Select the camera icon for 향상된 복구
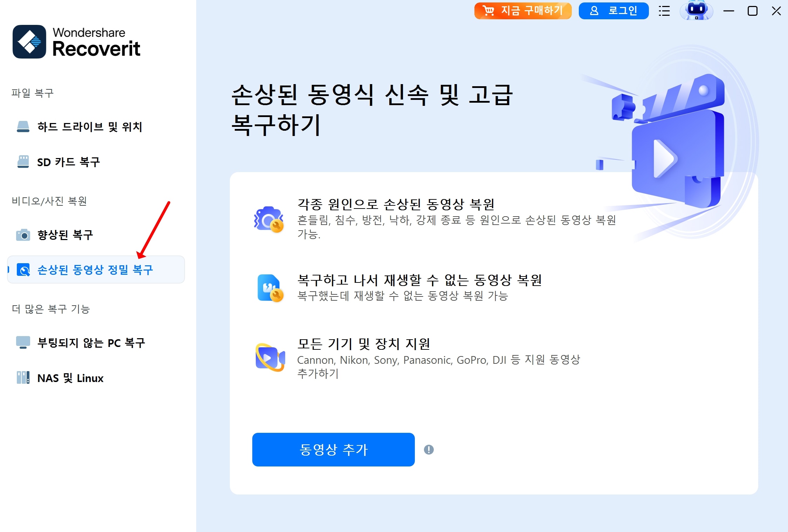Viewport: 788px width, 532px height. [23, 235]
